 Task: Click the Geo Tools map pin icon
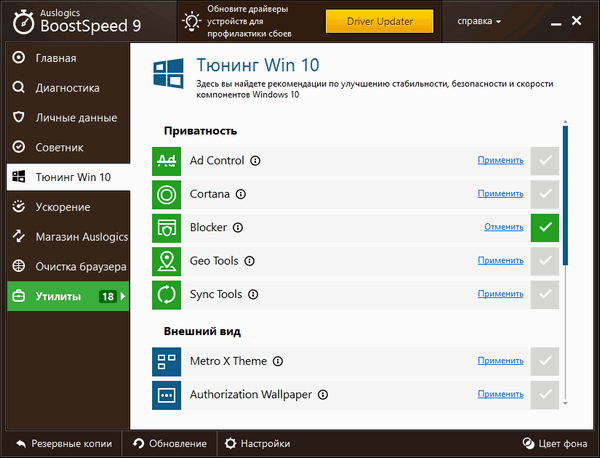pyautogui.click(x=166, y=261)
